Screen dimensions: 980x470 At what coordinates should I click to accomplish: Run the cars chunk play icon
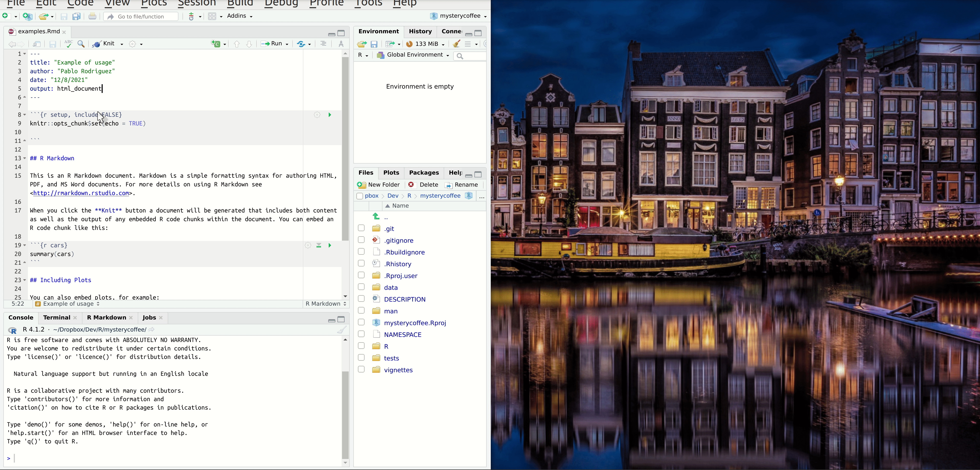click(x=330, y=246)
